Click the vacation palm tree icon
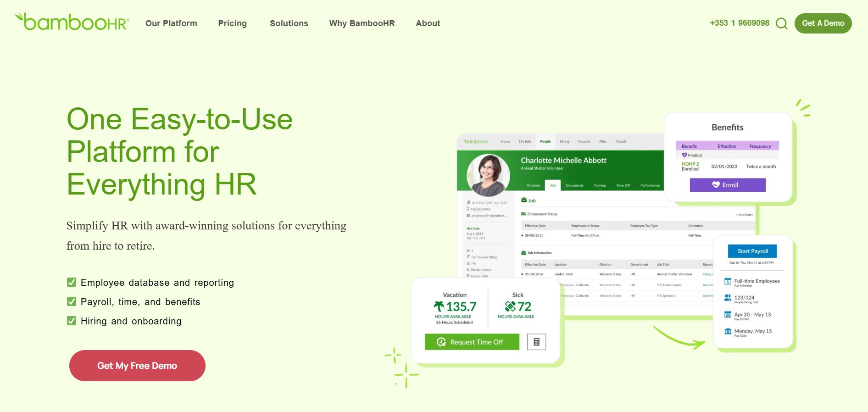The height and width of the screenshot is (412, 868). click(439, 306)
